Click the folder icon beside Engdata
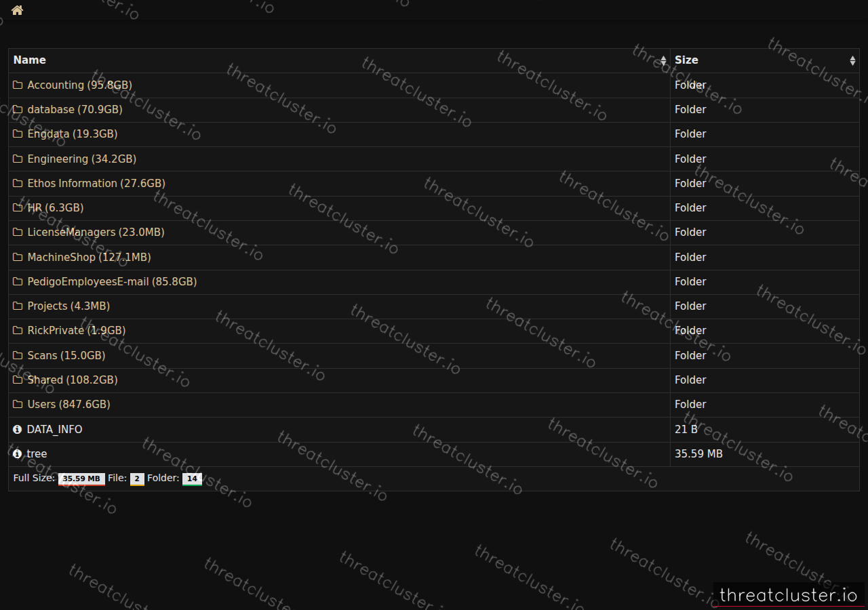The image size is (868, 610). [18, 134]
